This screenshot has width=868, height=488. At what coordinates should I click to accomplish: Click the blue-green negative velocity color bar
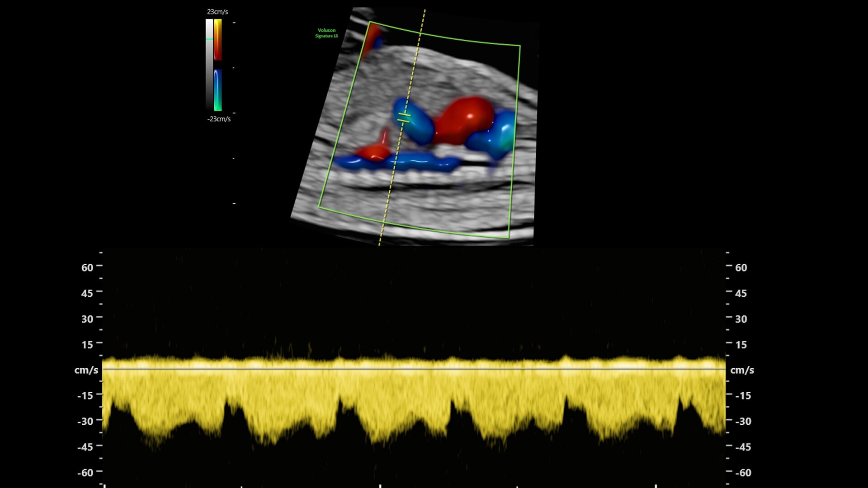click(x=218, y=90)
